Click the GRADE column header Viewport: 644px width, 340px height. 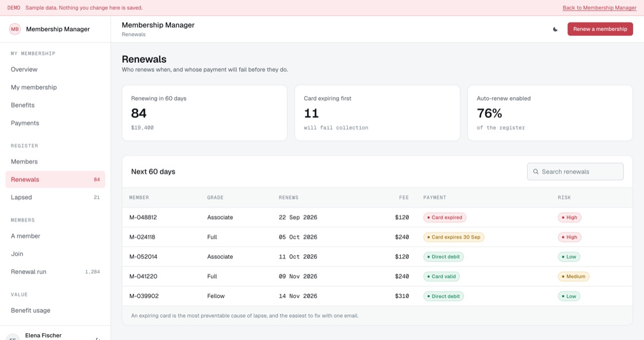(x=215, y=198)
